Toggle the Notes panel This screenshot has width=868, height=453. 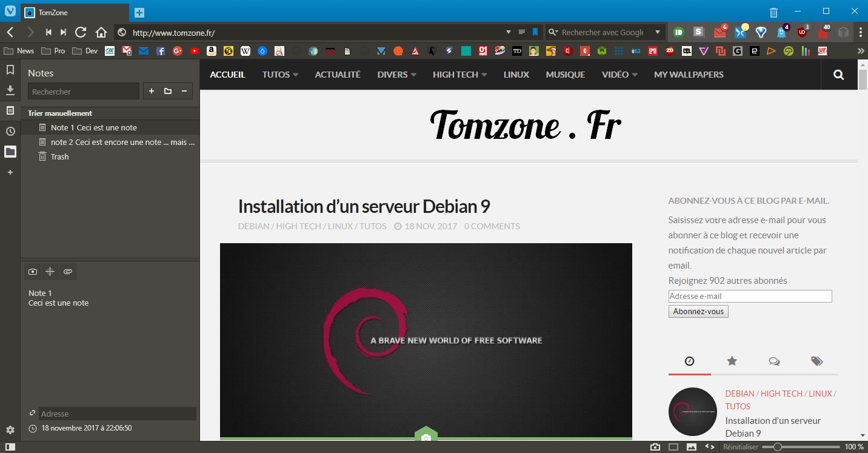click(10, 110)
